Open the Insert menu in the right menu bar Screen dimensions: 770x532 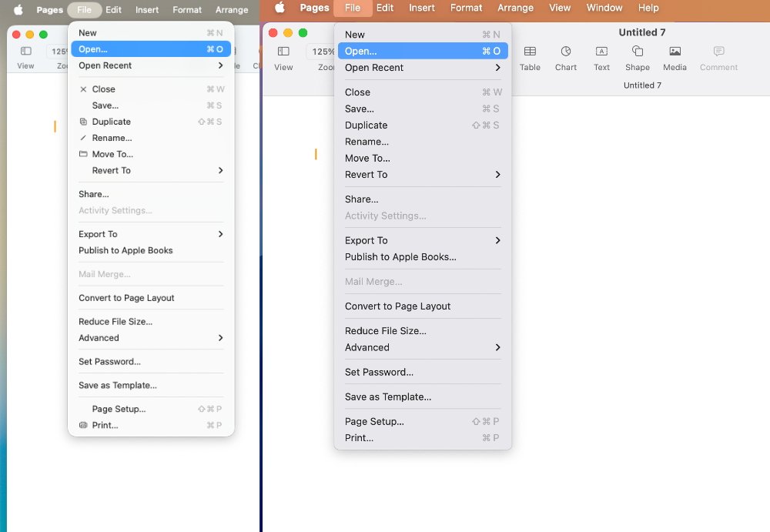click(x=422, y=8)
